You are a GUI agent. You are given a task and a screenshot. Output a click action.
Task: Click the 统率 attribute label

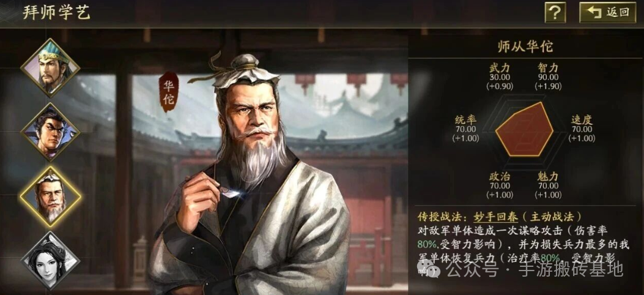pos(466,120)
